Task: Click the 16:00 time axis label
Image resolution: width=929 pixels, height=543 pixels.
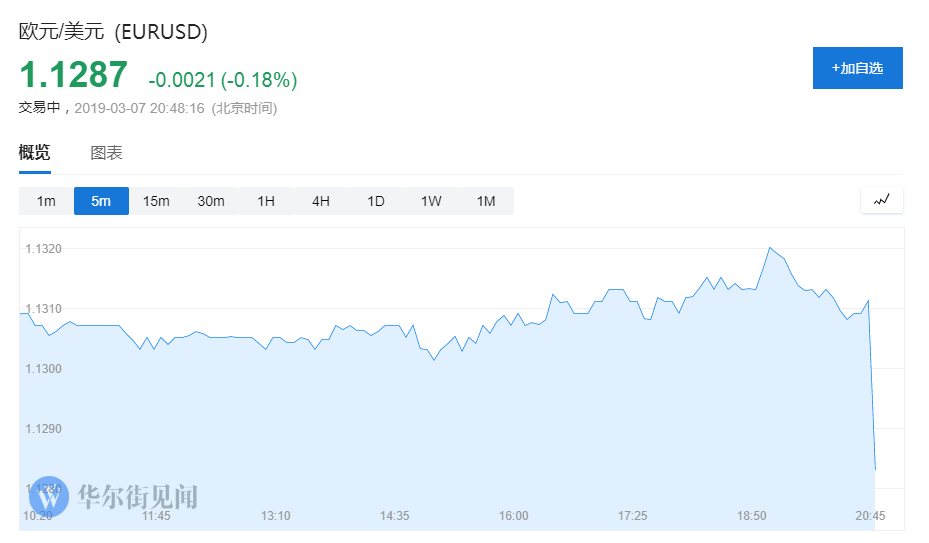Action: coord(513,516)
